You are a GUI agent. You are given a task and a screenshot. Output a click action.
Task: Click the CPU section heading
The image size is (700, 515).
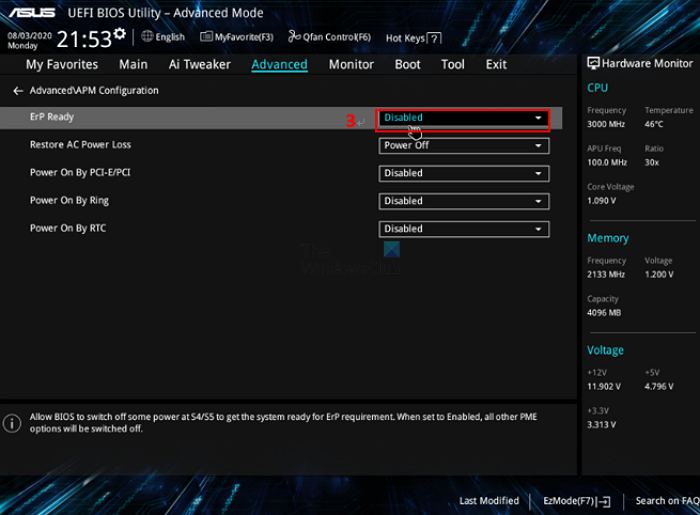click(x=597, y=88)
